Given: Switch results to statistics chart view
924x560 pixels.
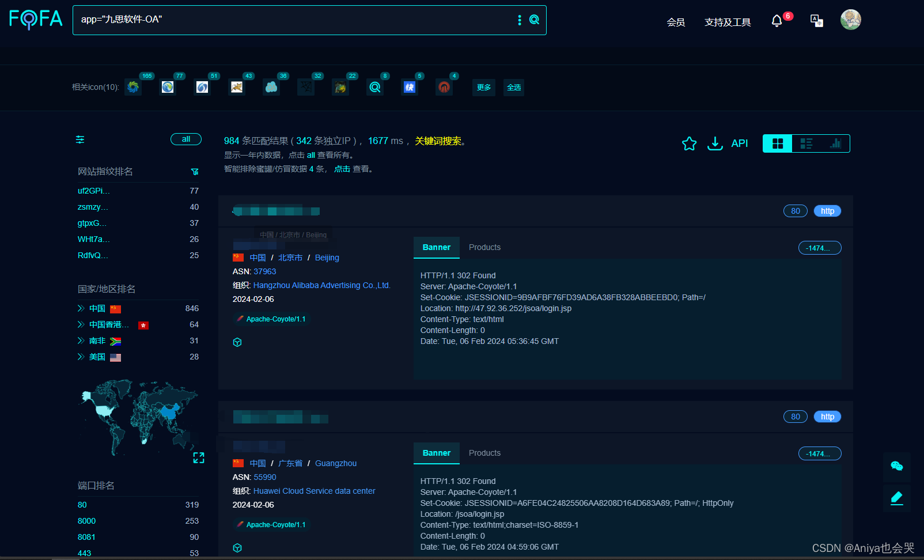Looking at the screenshot, I should [x=835, y=143].
